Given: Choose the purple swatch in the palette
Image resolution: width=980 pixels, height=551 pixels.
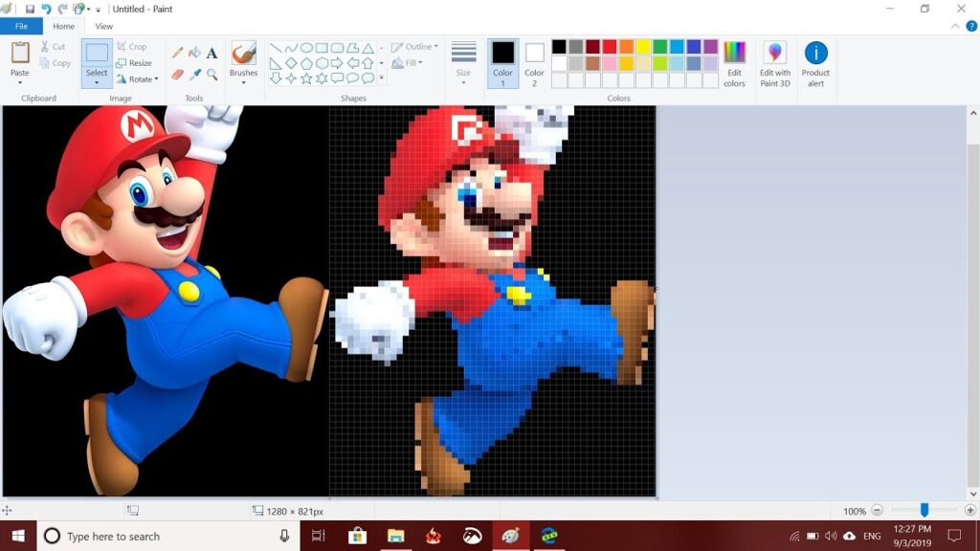Looking at the screenshot, I should pyautogui.click(x=711, y=47).
